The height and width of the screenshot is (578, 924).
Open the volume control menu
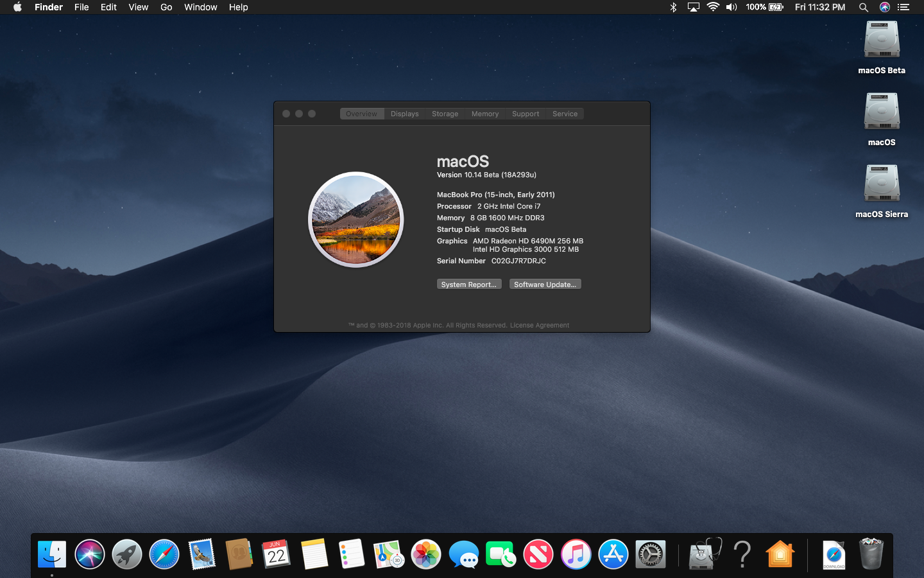[732, 7]
